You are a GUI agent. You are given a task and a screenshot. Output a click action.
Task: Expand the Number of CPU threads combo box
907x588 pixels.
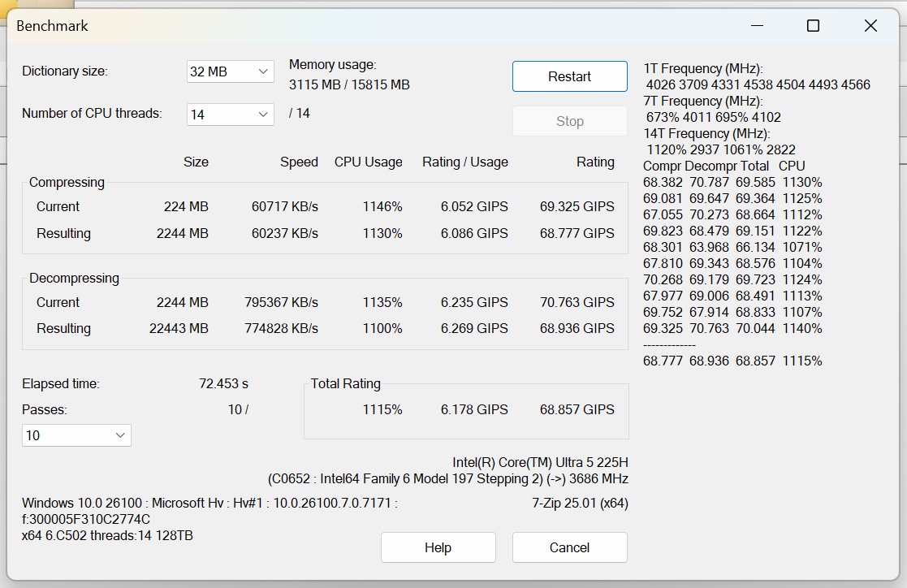click(230, 115)
